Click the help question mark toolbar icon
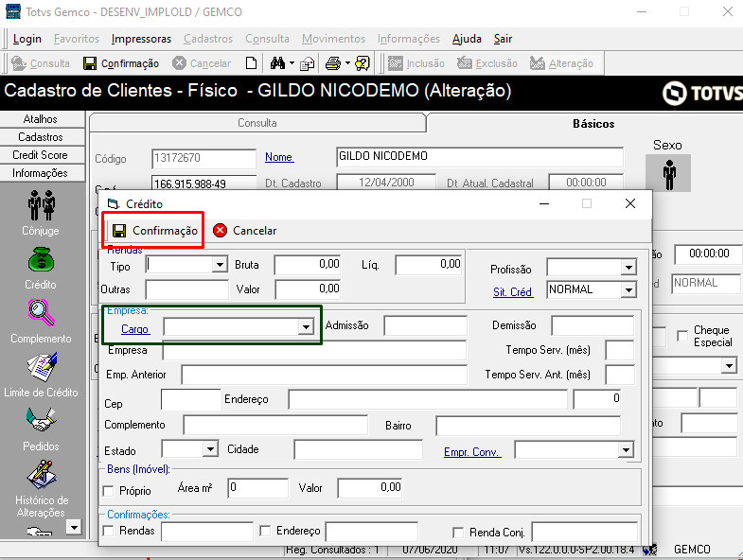This screenshot has height=560, width=743. click(x=363, y=63)
